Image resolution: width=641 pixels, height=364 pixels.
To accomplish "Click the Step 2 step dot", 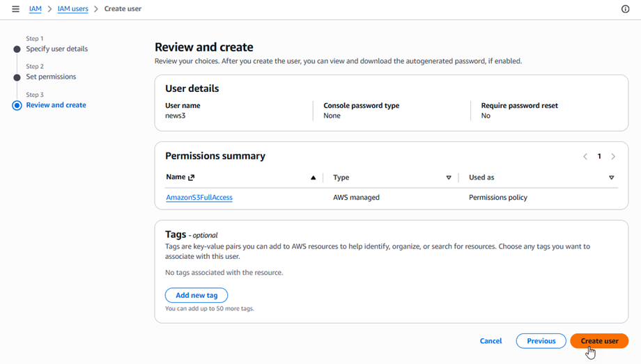I will pyautogui.click(x=17, y=78).
